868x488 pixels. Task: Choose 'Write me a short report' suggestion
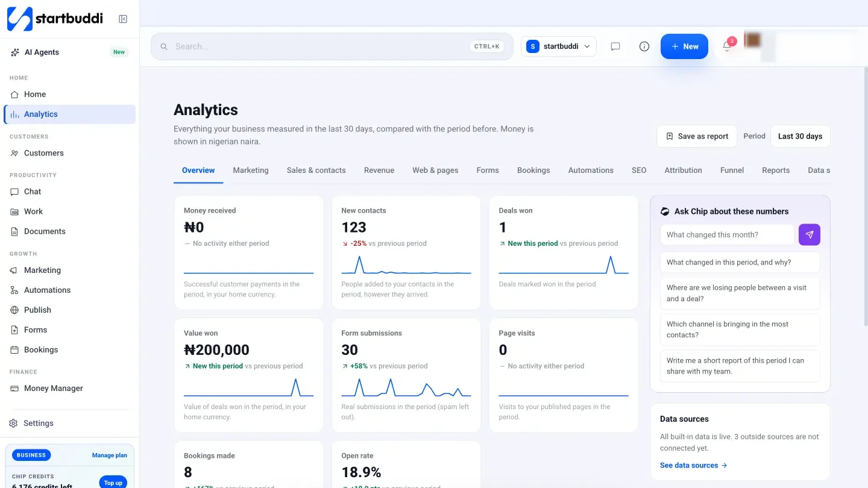[740, 366]
